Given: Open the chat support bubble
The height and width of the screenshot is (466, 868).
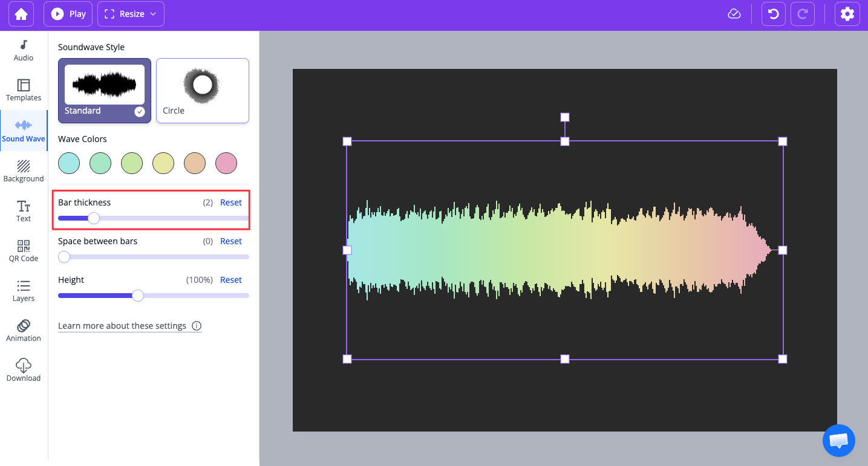Looking at the screenshot, I should (x=839, y=440).
